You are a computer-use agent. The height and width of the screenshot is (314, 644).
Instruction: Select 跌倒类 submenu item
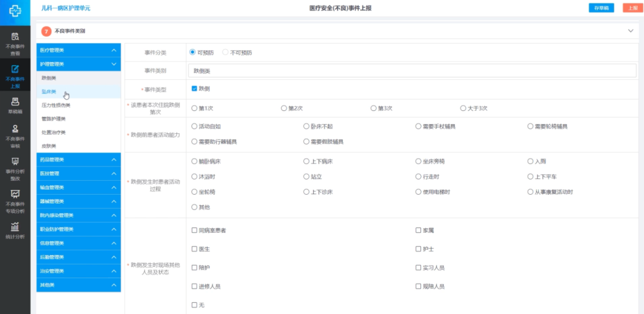pyautogui.click(x=79, y=78)
